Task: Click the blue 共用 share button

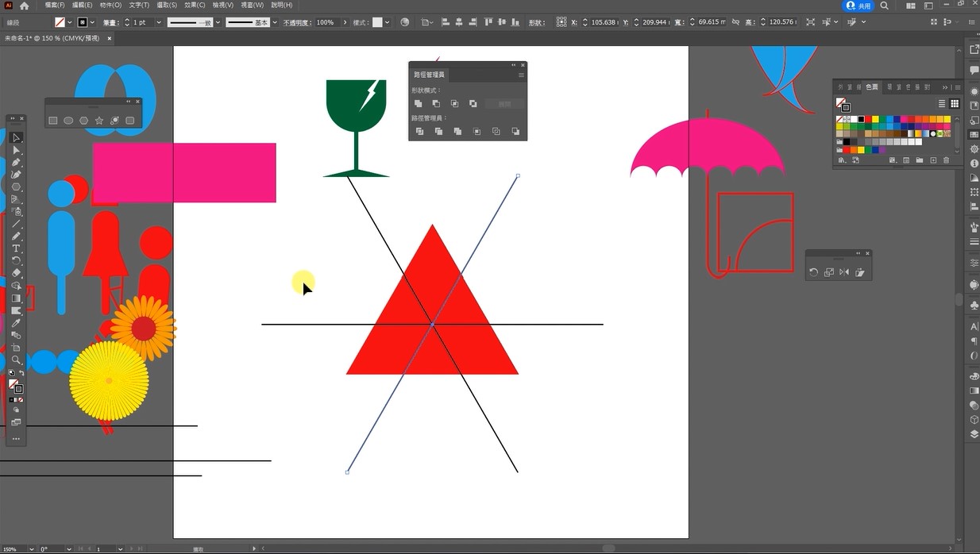Action: click(858, 6)
